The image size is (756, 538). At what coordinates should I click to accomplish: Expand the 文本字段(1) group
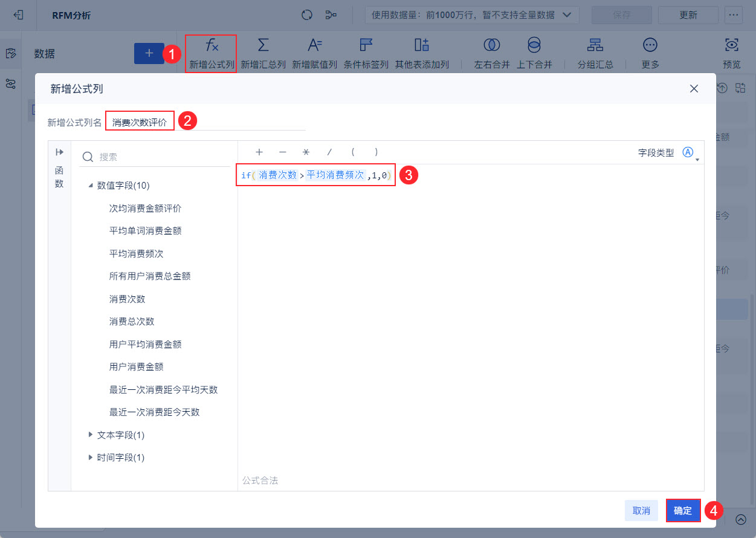coord(91,435)
